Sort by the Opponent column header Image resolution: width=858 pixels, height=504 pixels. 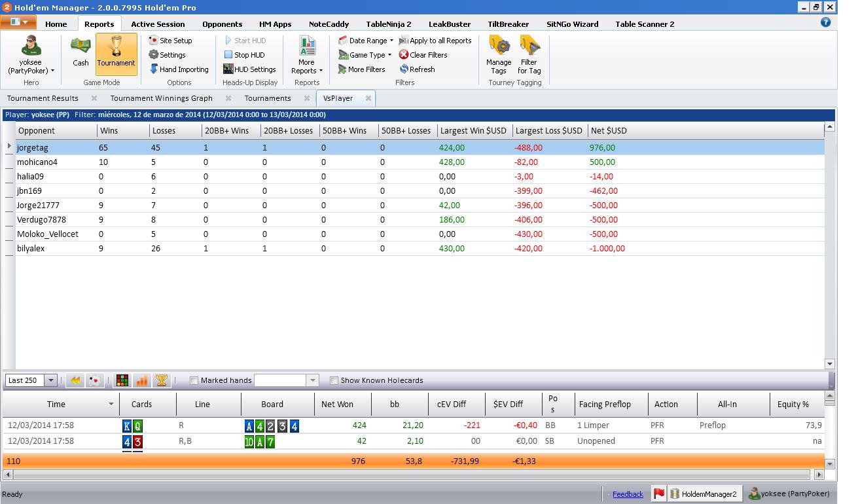tap(56, 130)
